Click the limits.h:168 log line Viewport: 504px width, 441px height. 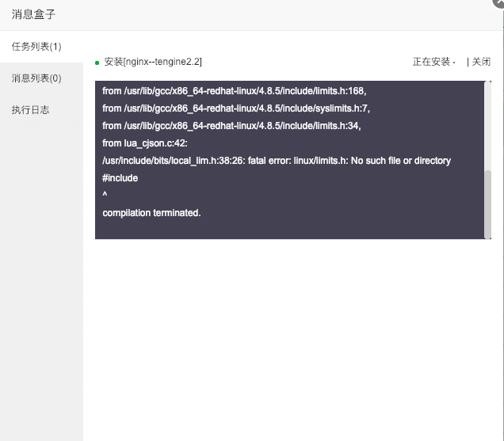coord(234,91)
